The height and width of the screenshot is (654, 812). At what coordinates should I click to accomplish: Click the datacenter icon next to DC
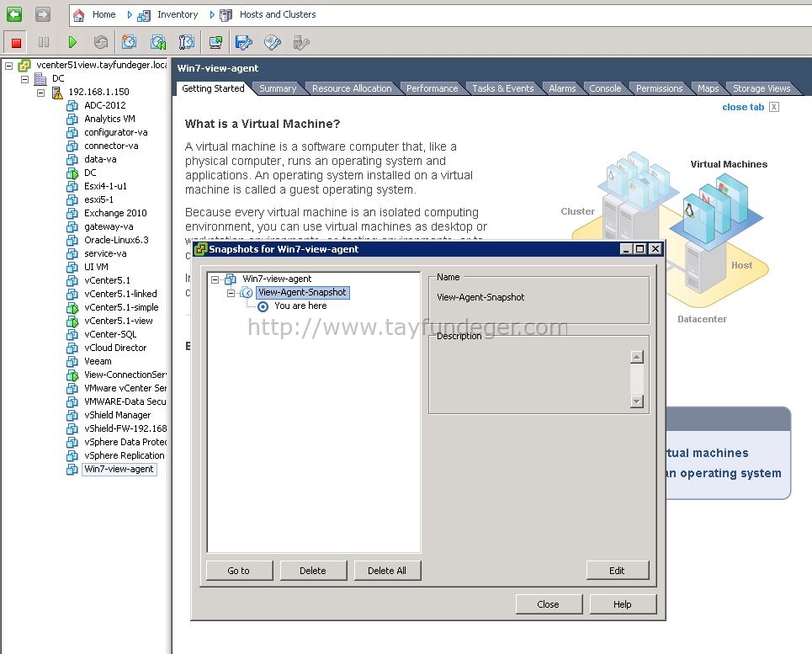coord(41,79)
